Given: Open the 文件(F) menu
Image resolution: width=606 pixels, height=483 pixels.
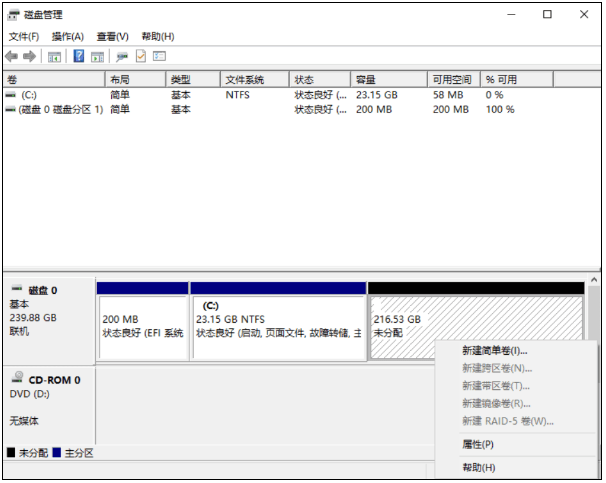Looking at the screenshot, I should tap(24, 37).
